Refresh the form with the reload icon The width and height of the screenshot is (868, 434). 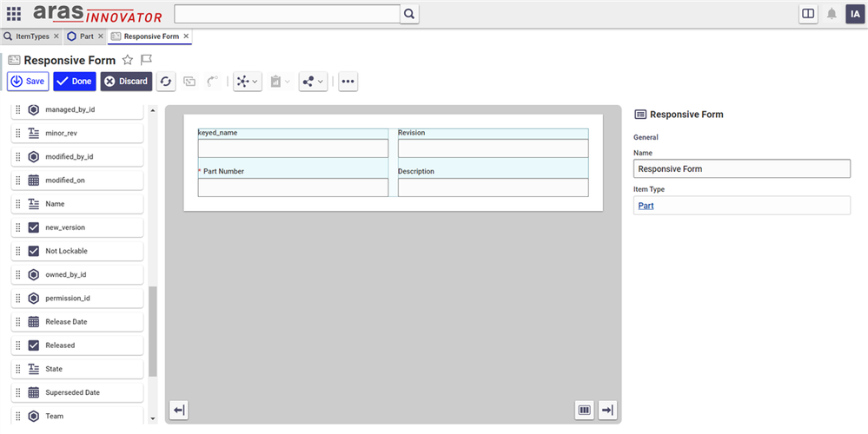point(165,82)
